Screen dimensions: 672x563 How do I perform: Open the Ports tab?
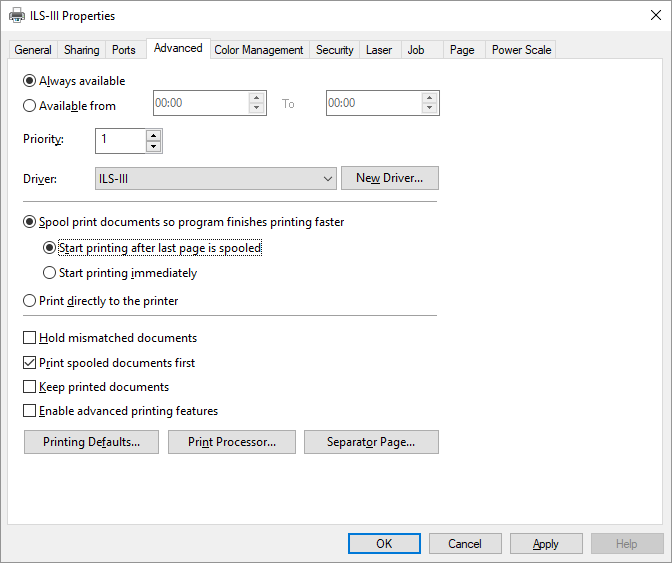[123, 50]
